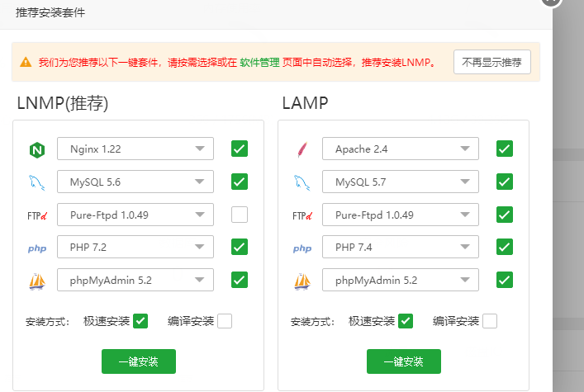
Task: Uncheck the Apache 2.4 checkbox
Action: point(505,149)
